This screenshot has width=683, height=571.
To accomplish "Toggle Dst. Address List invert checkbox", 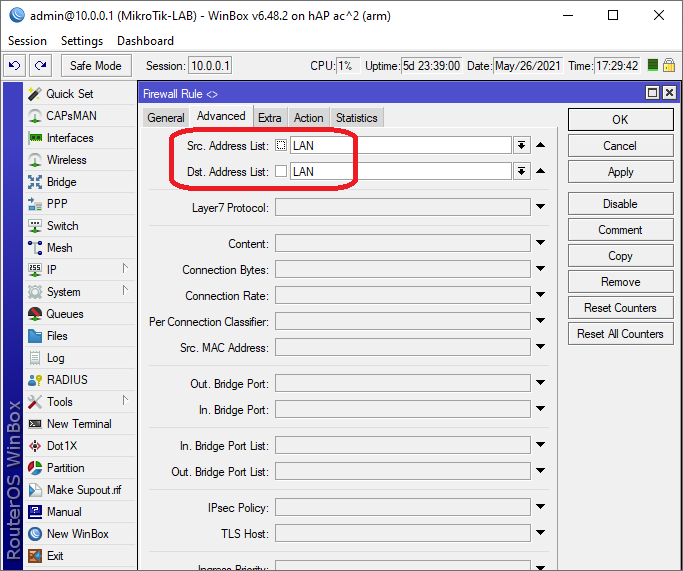I will [x=281, y=171].
